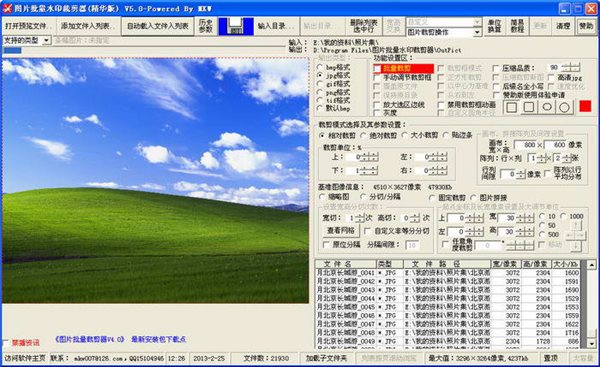Select list row 月北京长城游_0045
The image size is (600, 367).
(x=448, y=307)
